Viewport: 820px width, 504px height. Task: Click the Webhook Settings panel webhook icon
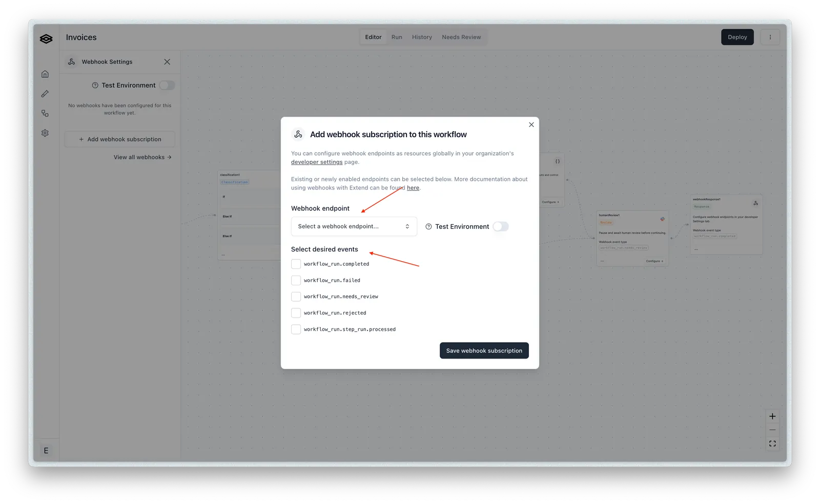pyautogui.click(x=72, y=61)
